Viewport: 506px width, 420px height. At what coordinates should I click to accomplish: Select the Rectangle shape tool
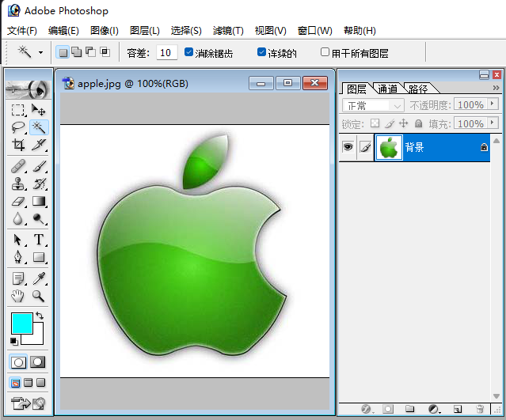[39, 257]
